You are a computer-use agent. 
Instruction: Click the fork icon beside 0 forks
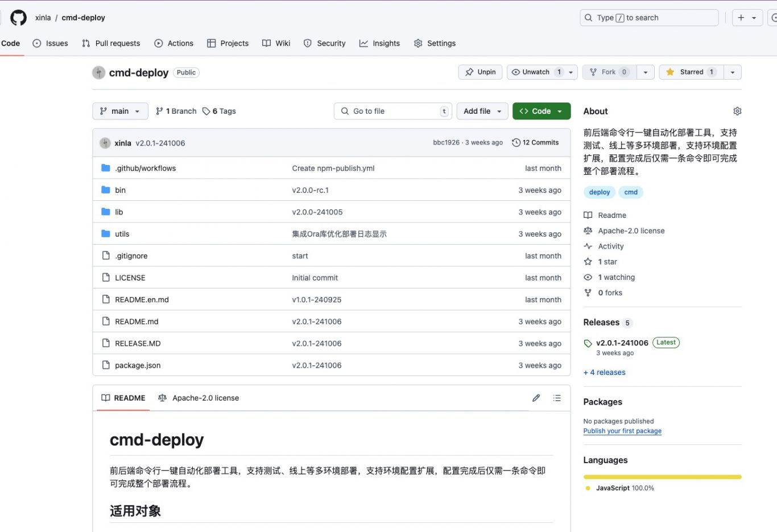point(588,292)
